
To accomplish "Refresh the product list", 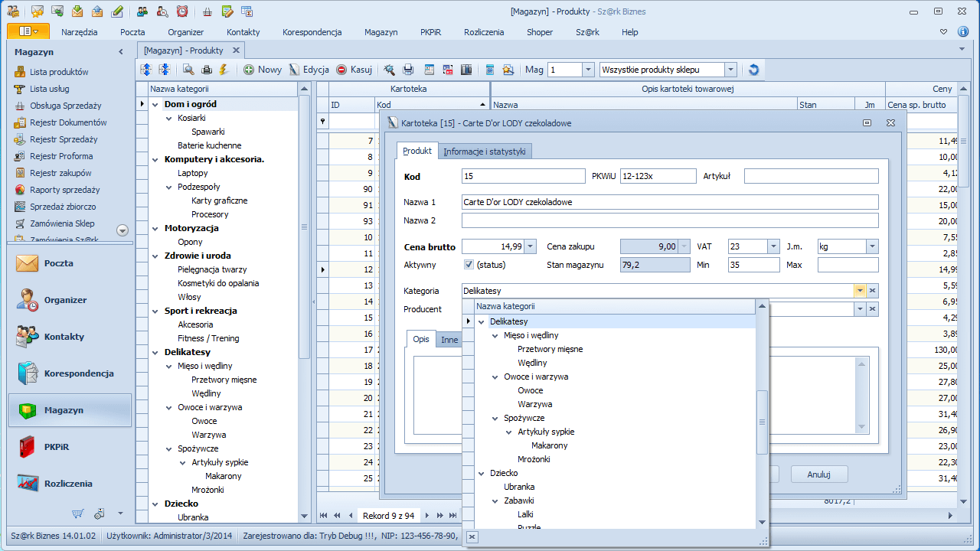I will tap(753, 69).
